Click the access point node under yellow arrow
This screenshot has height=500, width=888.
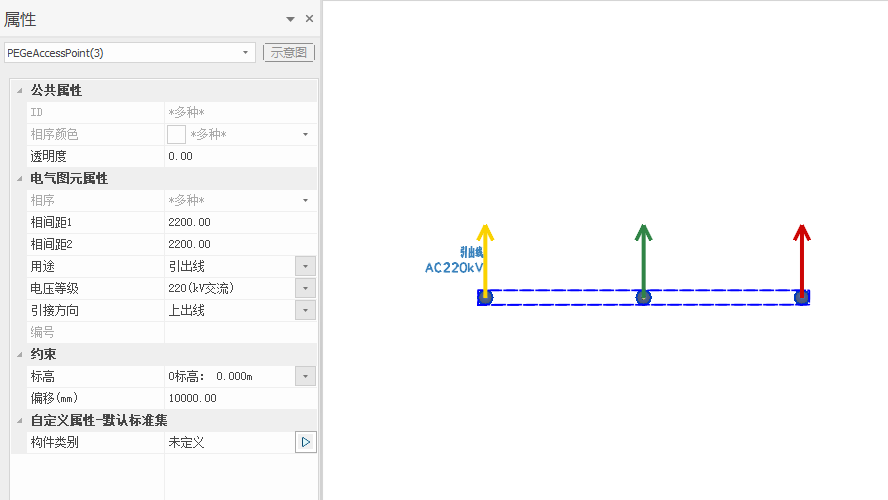[485, 297]
